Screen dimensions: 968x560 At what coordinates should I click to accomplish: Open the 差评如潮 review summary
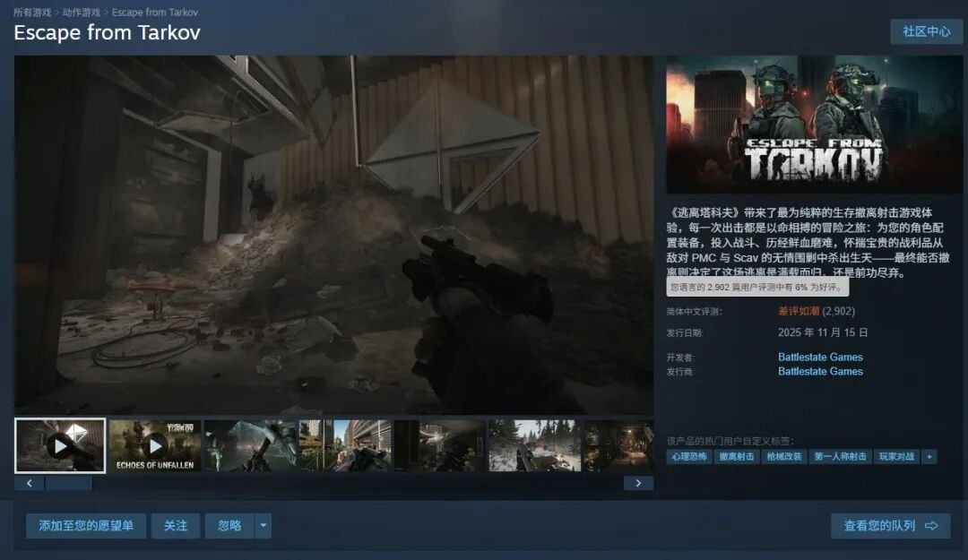click(798, 312)
